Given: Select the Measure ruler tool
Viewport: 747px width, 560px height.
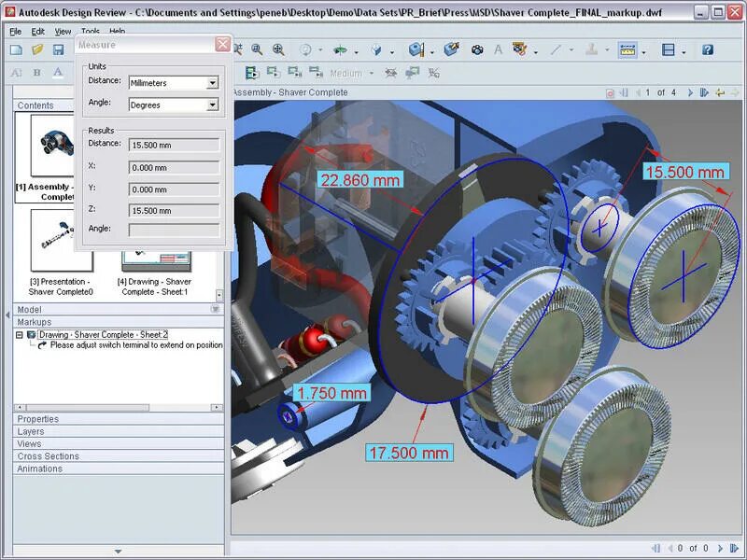Looking at the screenshot, I should (x=627, y=49).
